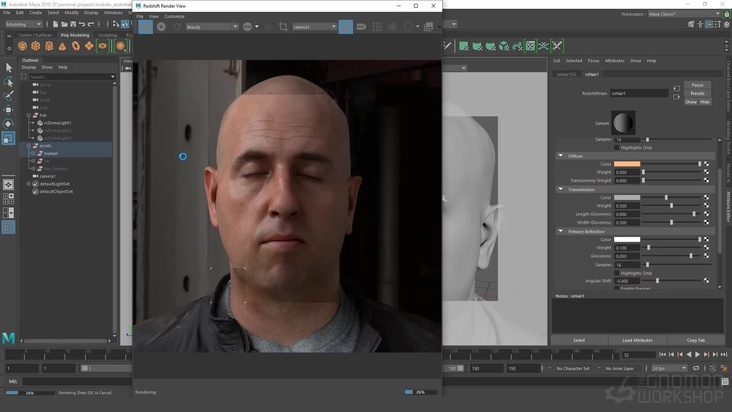
Task: Switch to Sculpting shelf tab
Action: click(x=107, y=35)
